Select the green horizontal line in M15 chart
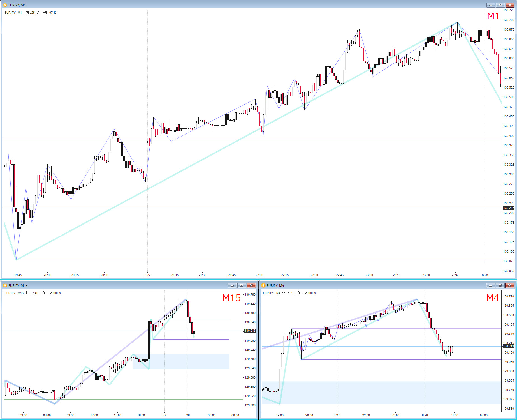This screenshot has width=517, height=420. point(123,399)
